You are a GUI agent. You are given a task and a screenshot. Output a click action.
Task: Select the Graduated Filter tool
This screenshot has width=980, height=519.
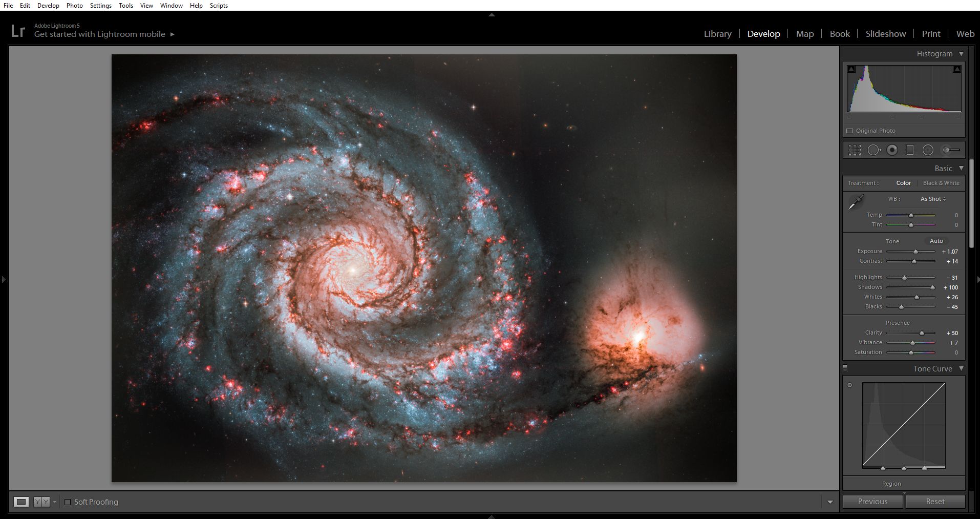(910, 150)
